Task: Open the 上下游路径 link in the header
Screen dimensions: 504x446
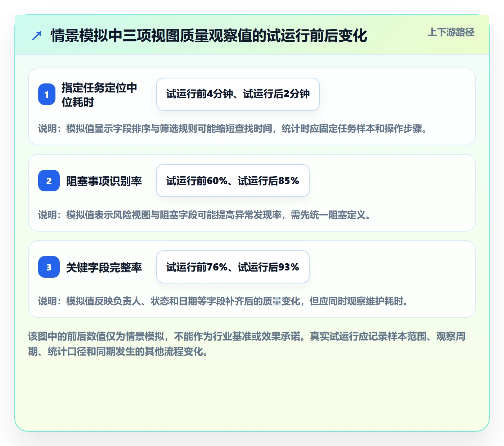Action: pyautogui.click(x=451, y=32)
